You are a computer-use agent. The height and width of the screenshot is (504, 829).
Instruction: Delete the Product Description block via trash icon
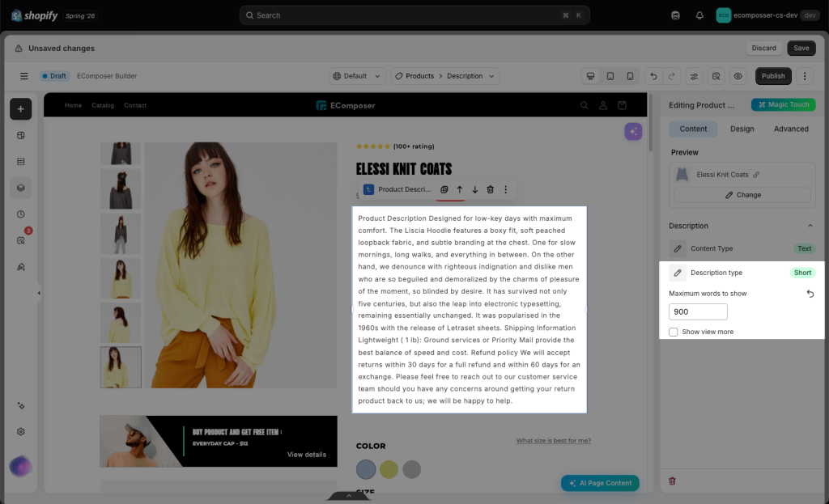[490, 189]
